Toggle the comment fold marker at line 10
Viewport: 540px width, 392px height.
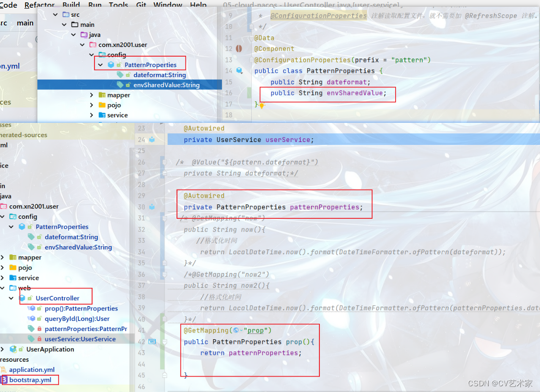(251, 26)
